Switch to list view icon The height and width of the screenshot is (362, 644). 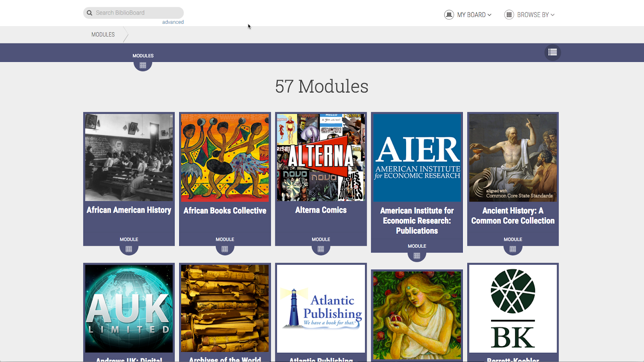(553, 52)
